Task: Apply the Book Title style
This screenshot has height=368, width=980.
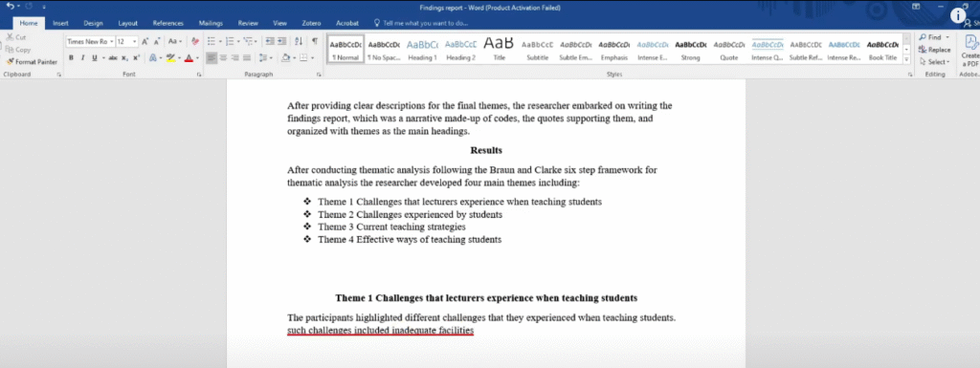Action: (x=883, y=50)
